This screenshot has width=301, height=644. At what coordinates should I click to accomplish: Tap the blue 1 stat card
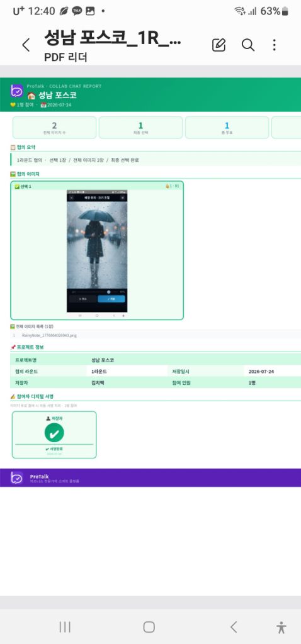[227, 128]
